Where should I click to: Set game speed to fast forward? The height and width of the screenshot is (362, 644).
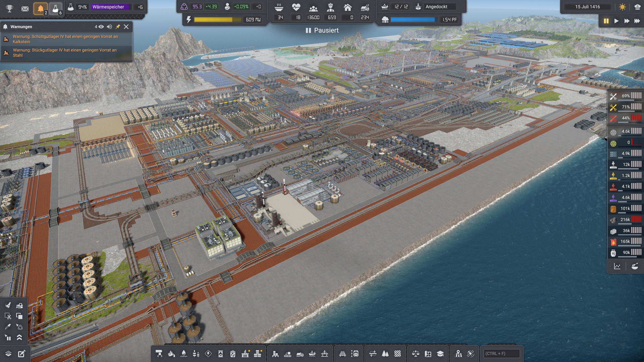click(x=627, y=21)
